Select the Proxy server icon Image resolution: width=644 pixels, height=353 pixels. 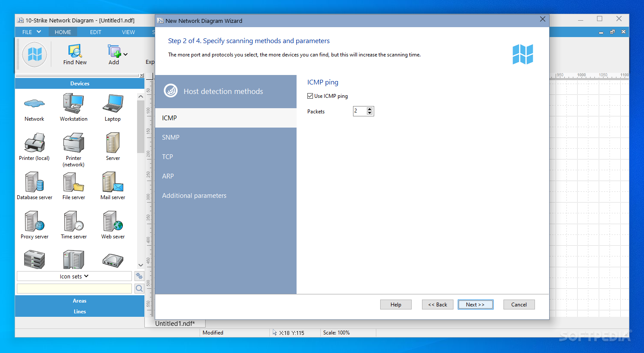coord(34,221)
